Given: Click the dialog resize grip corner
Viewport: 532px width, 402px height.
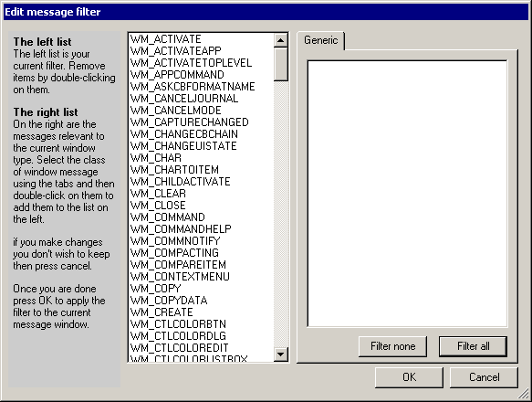Looking at the screenshot, I should (x=524, y=394).
